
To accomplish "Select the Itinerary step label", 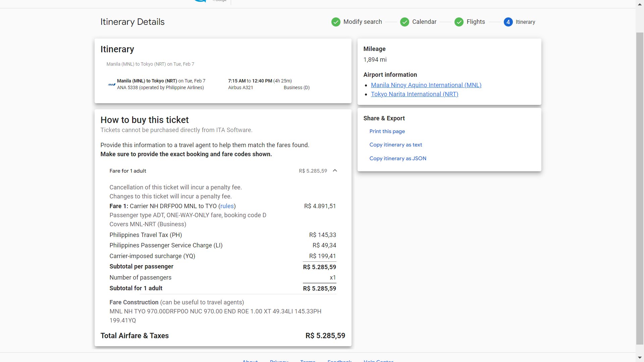I will (x=525, y=22).
